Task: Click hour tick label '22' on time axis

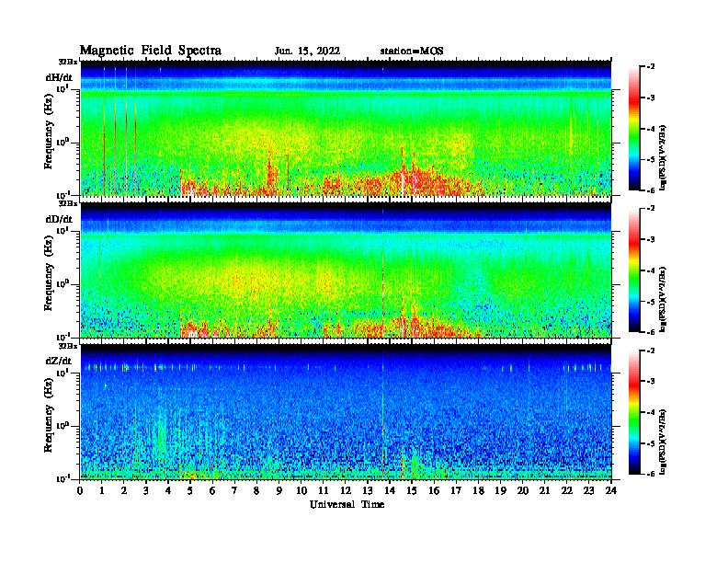Action: (567, 490)
